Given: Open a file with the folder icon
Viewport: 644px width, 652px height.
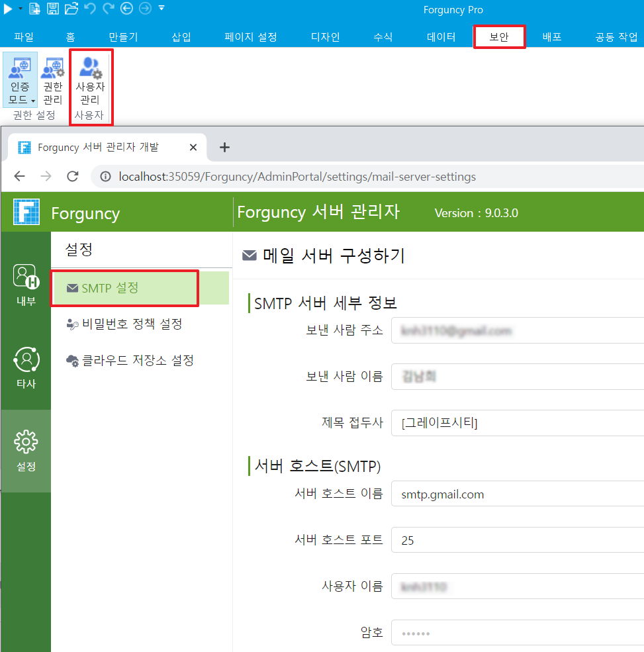Looking at the screenshot, I should 71,9.
